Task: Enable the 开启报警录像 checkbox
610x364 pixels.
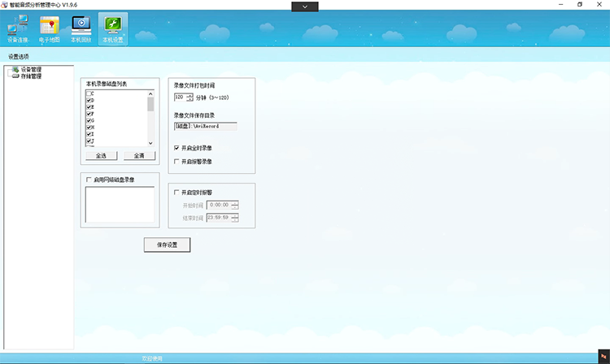Action: 176,162
